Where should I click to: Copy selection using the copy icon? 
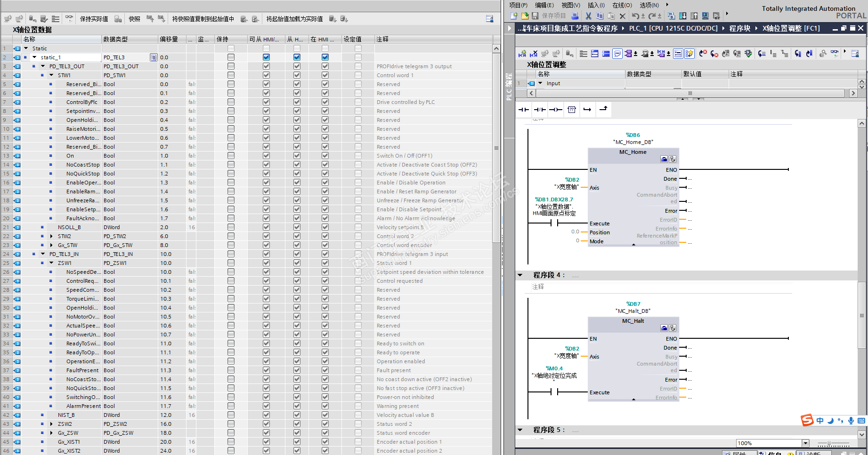600,16
